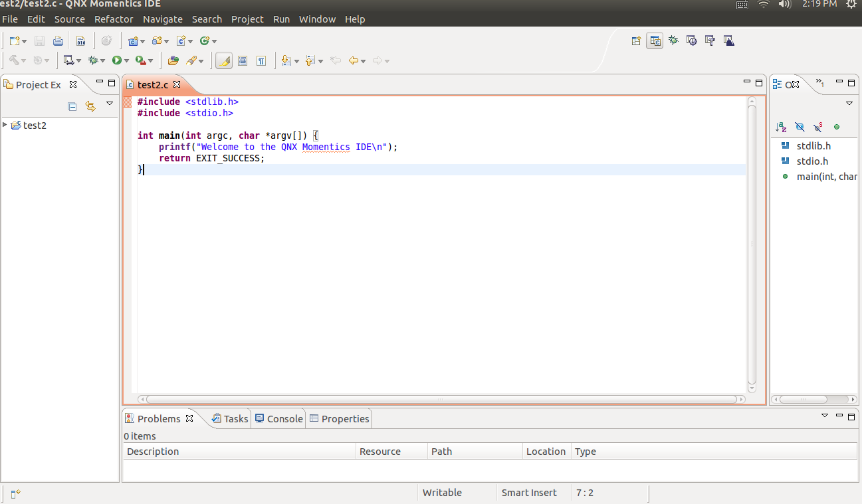Sort by Resource column header
The height and width of the screenshot is (504, 862).
(391, 451)
